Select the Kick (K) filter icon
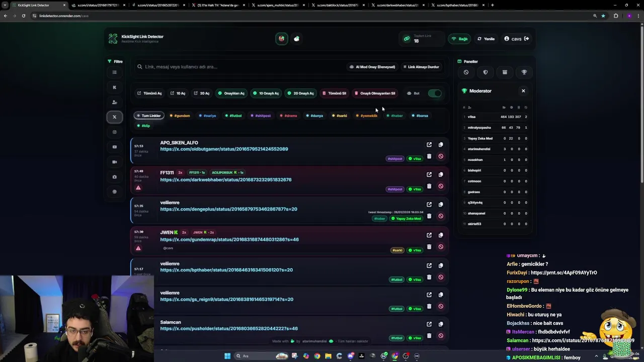Image resolution: width=644 pixels, height=362 pixels. click(114, 87)
